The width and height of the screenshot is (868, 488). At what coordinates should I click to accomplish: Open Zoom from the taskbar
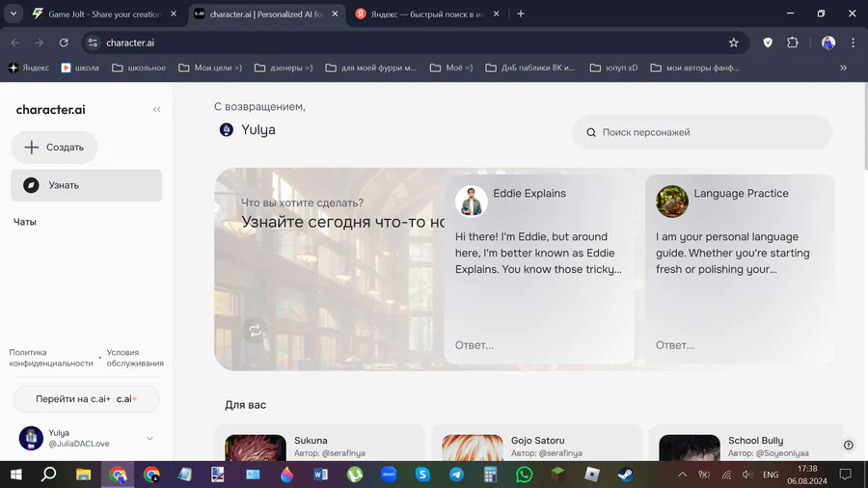389,474
